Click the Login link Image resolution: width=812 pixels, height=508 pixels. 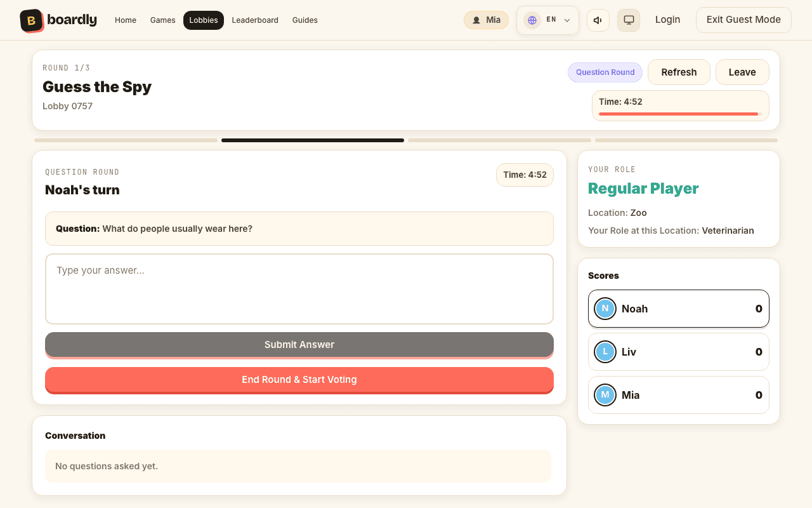[x=667, y=20]
